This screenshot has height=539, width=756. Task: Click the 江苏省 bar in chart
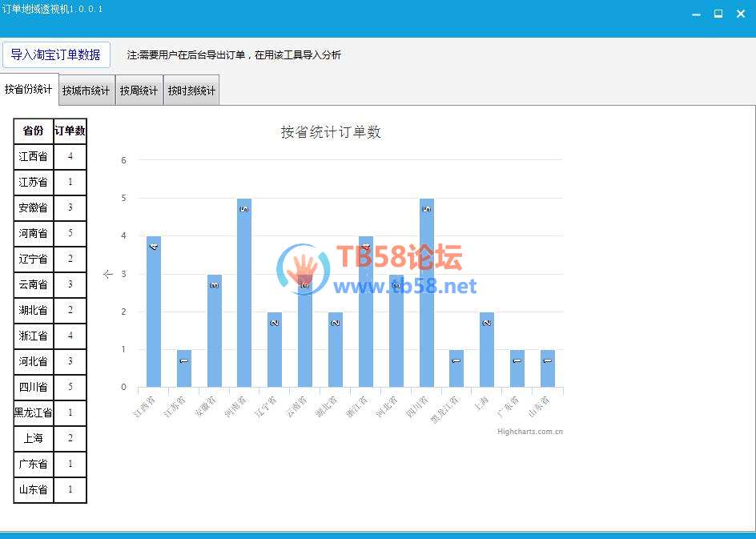183,368
